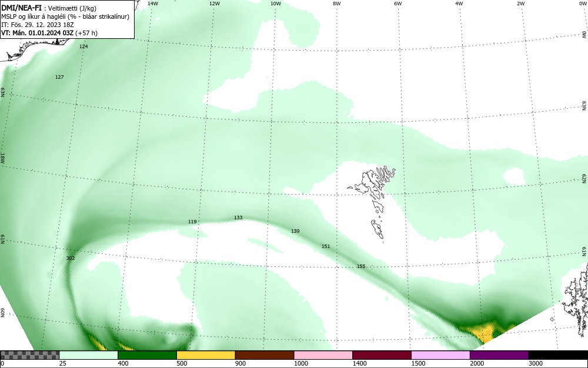Pick the dark green 400–500 legend swatch
This screenshot has width=588, height=368.
point(147,355)
